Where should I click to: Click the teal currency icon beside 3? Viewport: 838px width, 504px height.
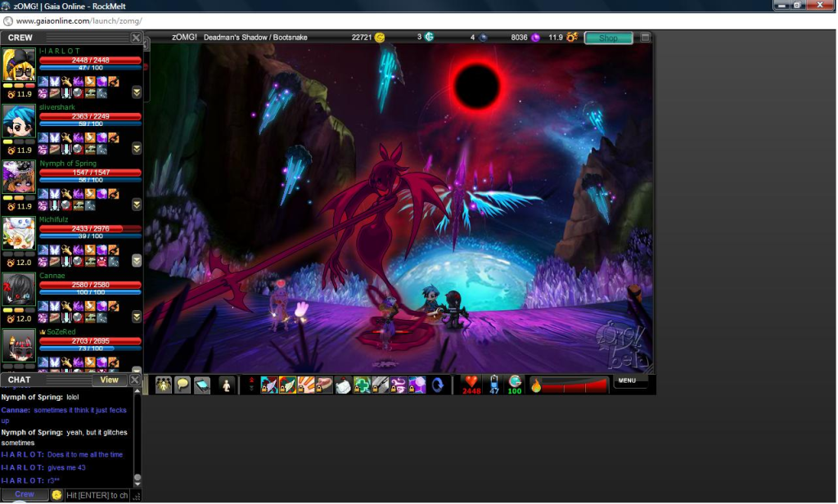click(429, 37)
